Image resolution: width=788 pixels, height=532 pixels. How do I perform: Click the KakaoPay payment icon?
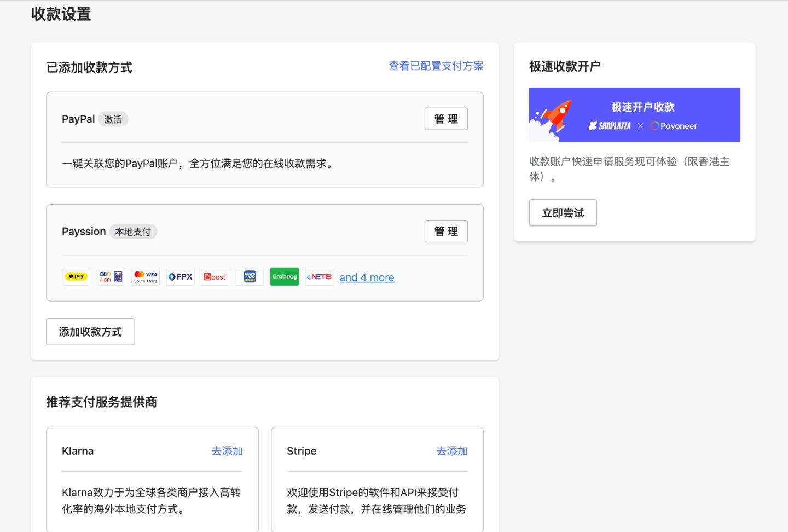(x=76, y=276)
